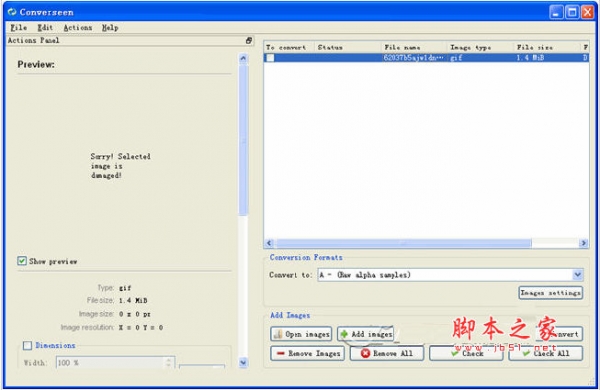Click the green plus Add images icon

(344, 334)
